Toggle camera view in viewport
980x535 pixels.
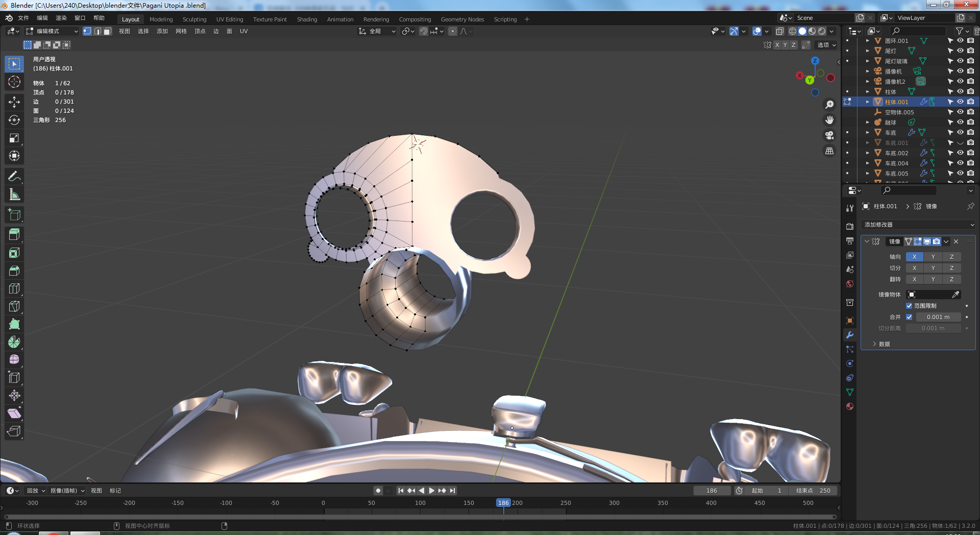(x=829, y=135)
